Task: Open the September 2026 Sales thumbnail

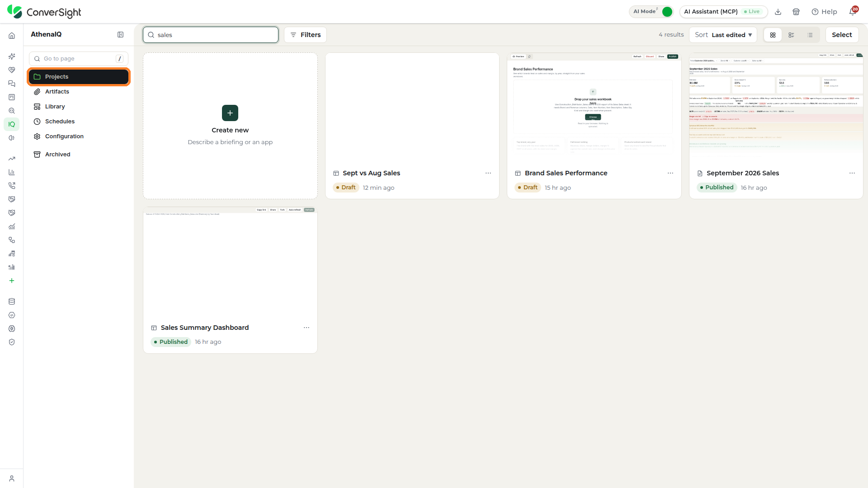Action: coord(776,108)
